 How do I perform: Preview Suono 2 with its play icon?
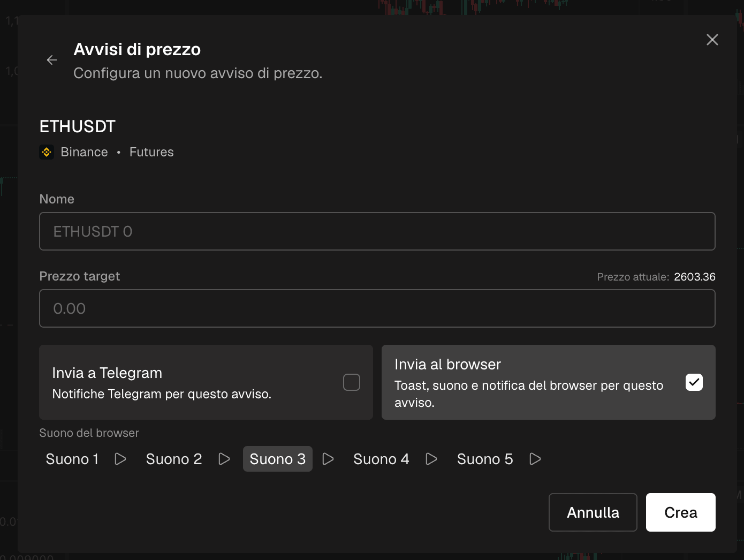[224, 459]
